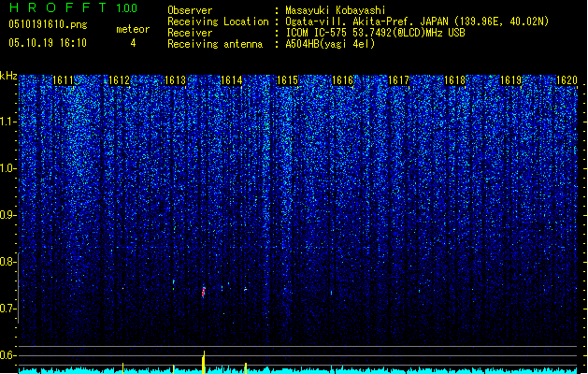This screenshot has height=374, width=588.
Task: Click the 1614 time marker
Action: click(232, 80)
